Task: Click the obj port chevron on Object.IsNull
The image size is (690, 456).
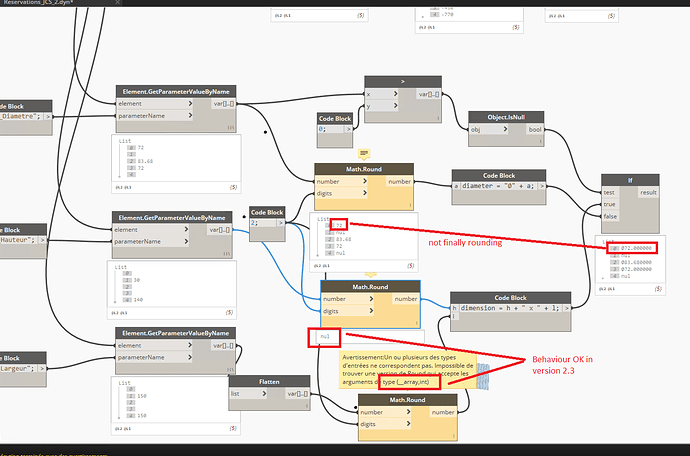Action: pyautogui.click(x=505, y=129)
